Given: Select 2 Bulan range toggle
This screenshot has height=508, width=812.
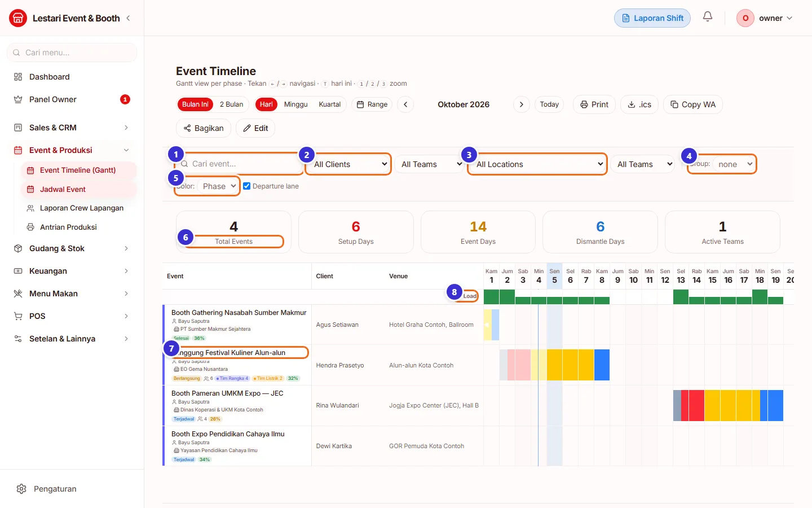Looking at the screenshot, I should click(231, 104).
